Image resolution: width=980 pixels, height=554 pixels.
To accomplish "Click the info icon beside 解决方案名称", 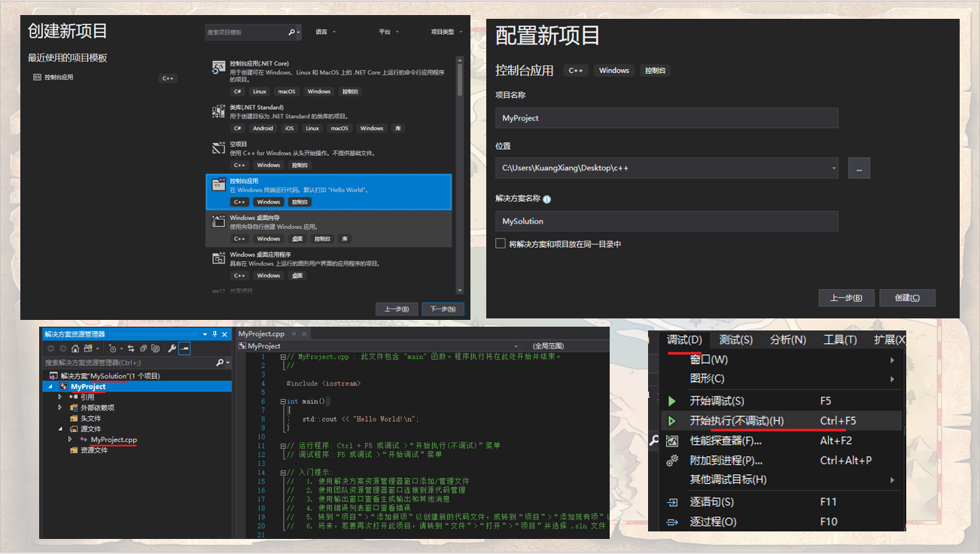I will 546,199.
